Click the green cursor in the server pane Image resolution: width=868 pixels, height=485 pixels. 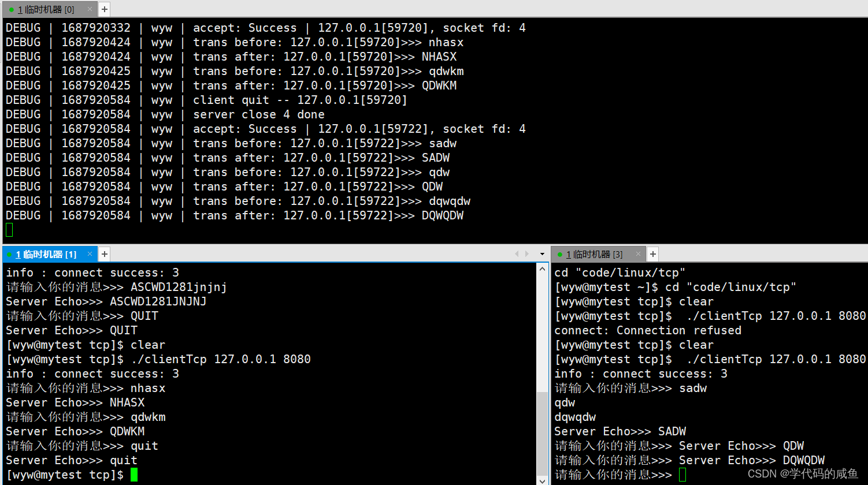click(9, 230)
